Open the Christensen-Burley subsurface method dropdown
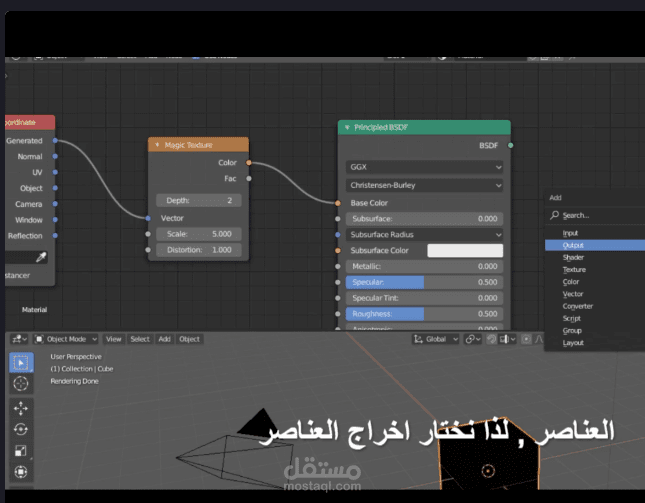 425,185
